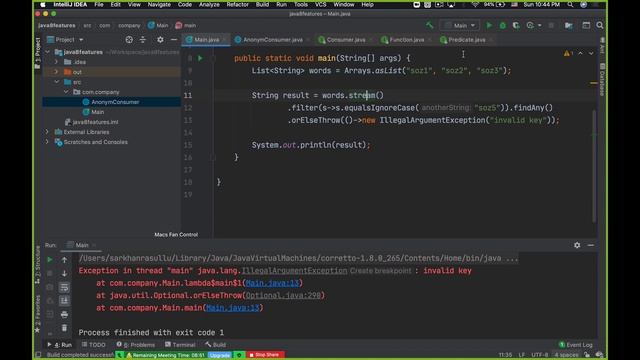The height and width of the screenshot is (360, 640).
Task: Go to previous highlighted error arrow
Action: tap(580, 53)
